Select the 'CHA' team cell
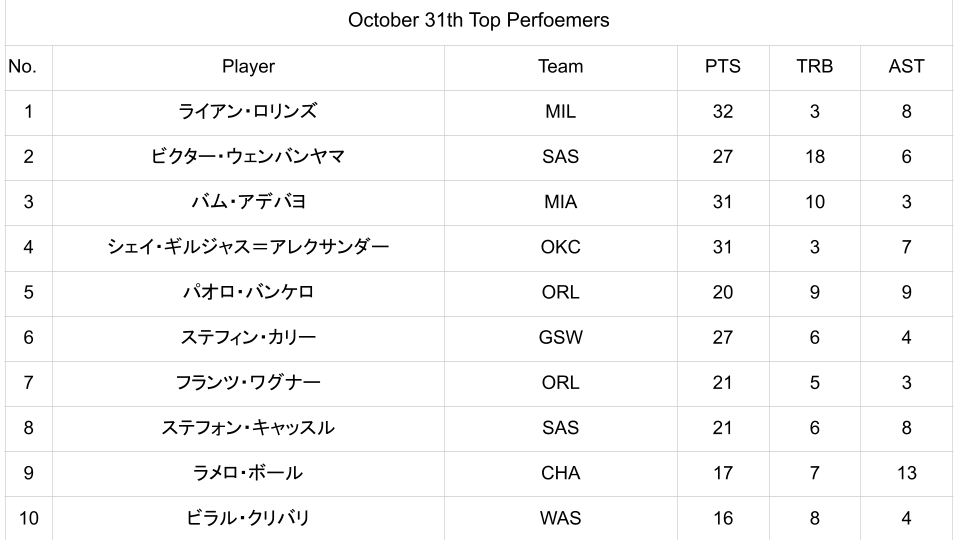The width and height of the screenshot is (960, 540). (560, 473)
